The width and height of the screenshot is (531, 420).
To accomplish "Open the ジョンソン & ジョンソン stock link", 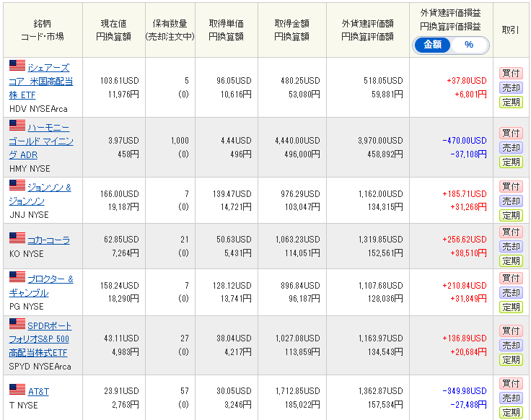I will tap(40, 194).
